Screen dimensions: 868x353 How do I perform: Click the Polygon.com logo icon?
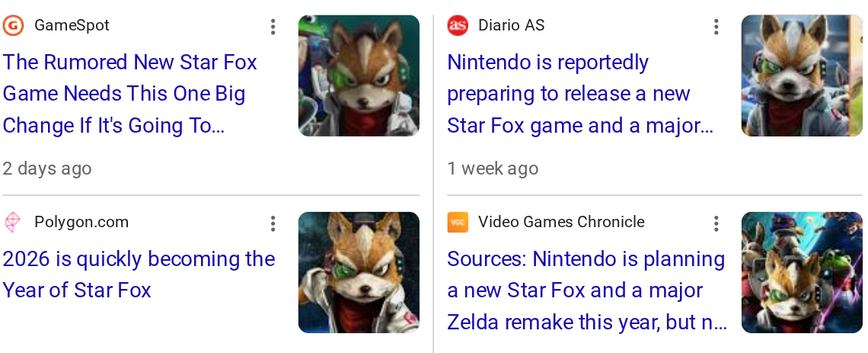coord(13,223)
